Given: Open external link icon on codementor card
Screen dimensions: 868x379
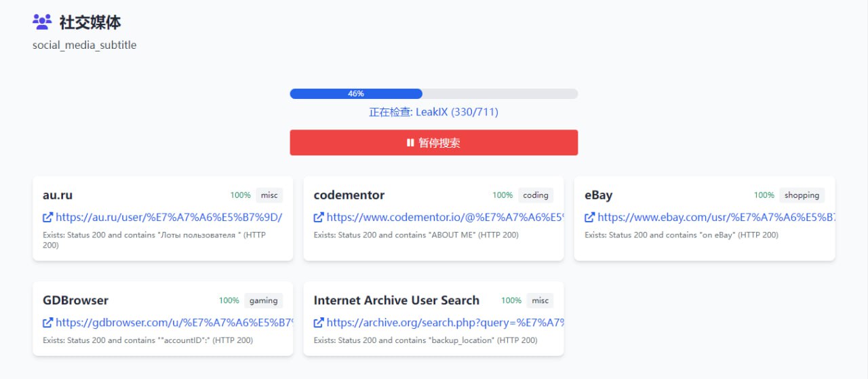Looking at the screenshot, I should pos(319,218).
